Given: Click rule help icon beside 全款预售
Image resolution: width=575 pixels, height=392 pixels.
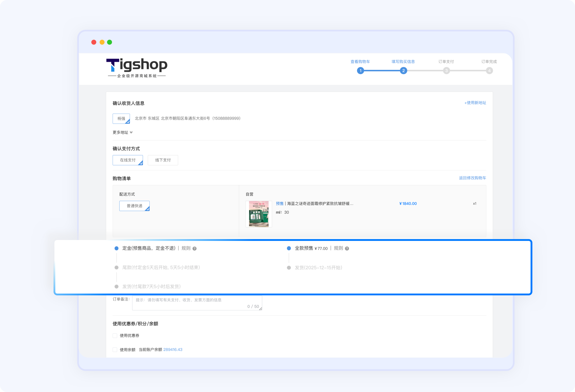Looking at the screenshot, I should click(x=347, y=248).
